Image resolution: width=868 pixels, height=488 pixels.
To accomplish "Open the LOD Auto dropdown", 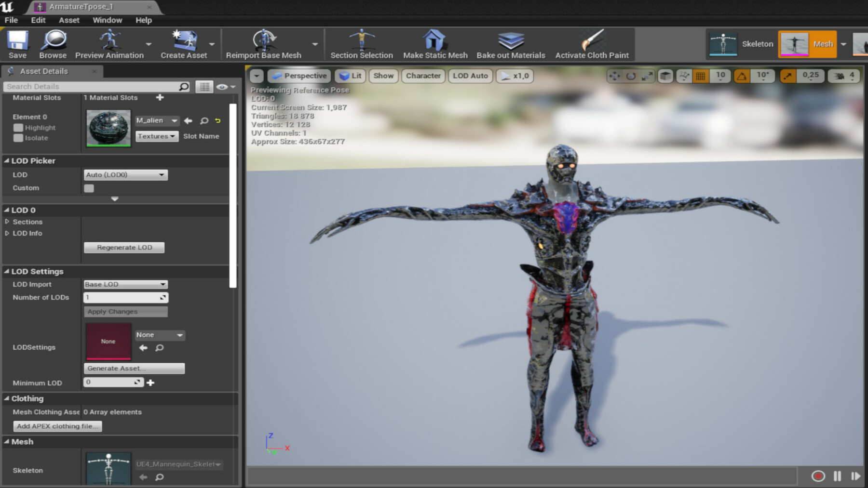I will click(470, 76).
